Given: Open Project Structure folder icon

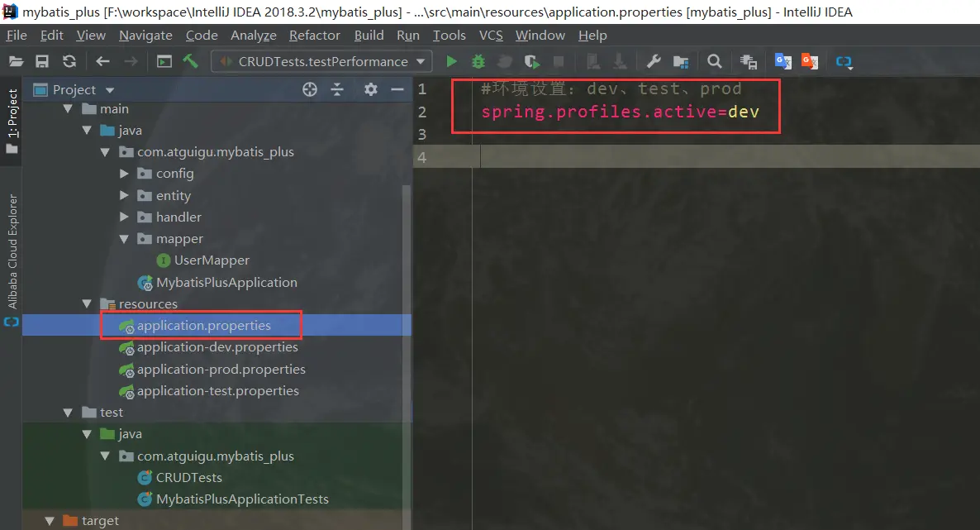Looking at the screenshot, I should [x=681, y=61].
